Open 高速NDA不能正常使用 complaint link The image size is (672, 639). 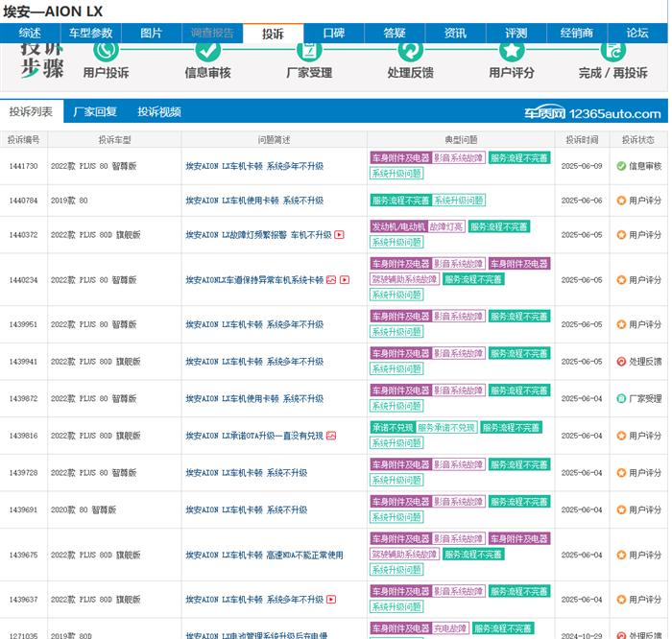coord(264,556)
